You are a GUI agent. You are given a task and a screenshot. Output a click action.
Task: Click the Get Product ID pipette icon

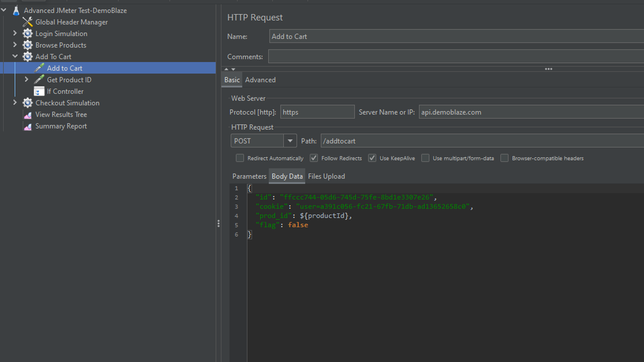(39, 80)
